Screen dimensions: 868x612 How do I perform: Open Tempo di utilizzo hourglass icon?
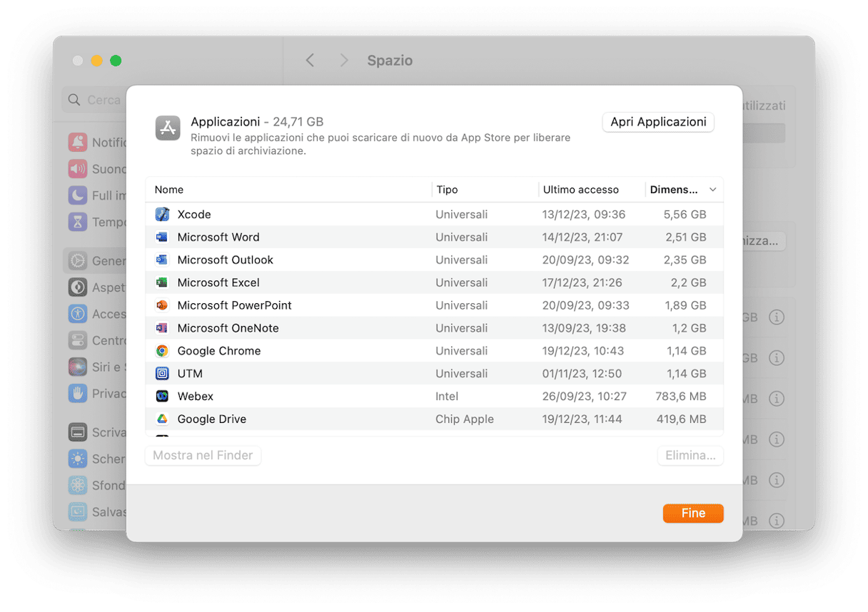pos(78,222)
